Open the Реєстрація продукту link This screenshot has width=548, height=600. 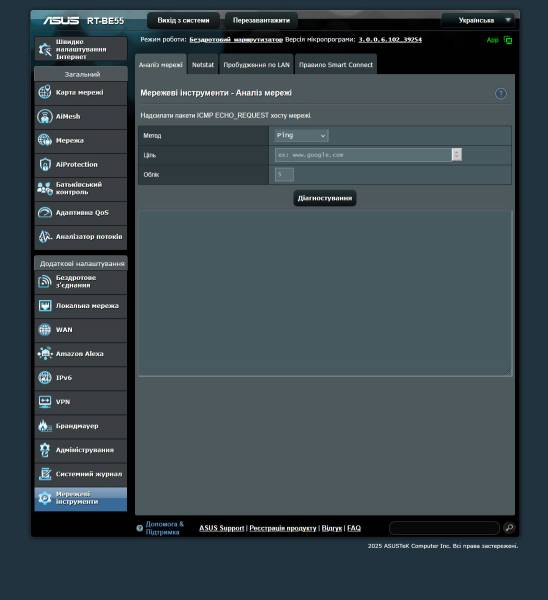click(283, 528)
